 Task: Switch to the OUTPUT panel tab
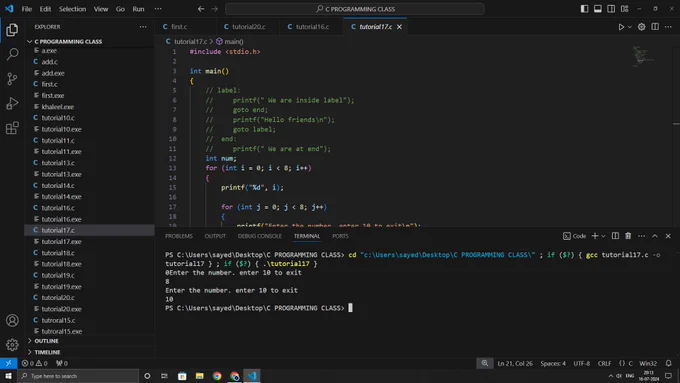215,236
